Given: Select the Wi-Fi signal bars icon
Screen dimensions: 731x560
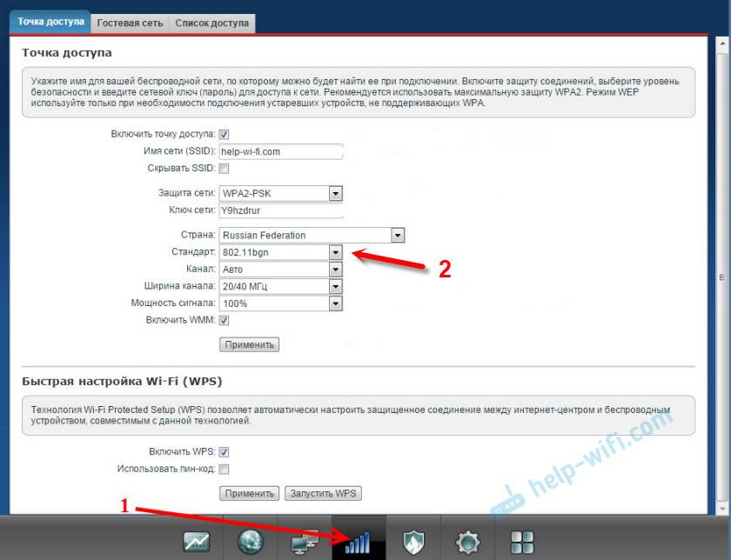Looking at the screenshot, I should click(358, 543).
